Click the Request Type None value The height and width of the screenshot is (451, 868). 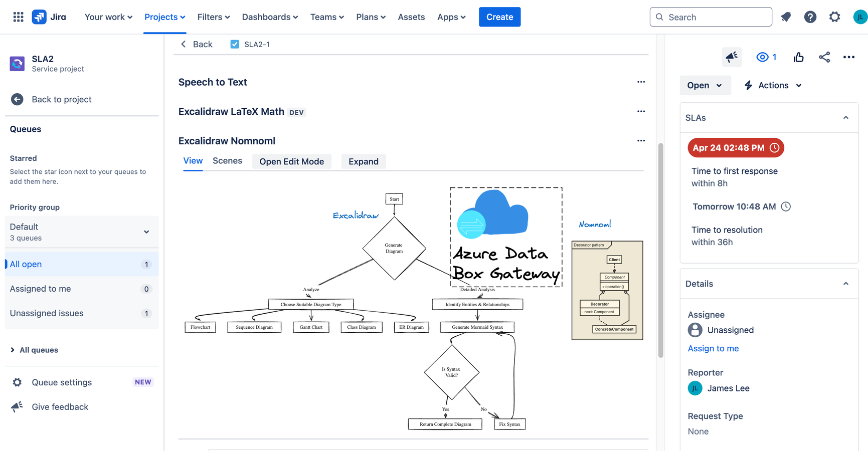698,431
